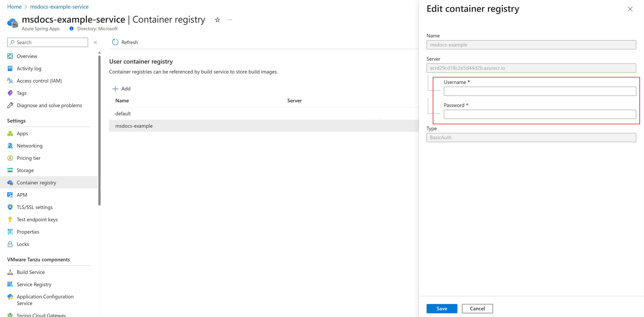Click the Properties icon
The width and height of the screenshot is (644, 317).
coord(10,232)
